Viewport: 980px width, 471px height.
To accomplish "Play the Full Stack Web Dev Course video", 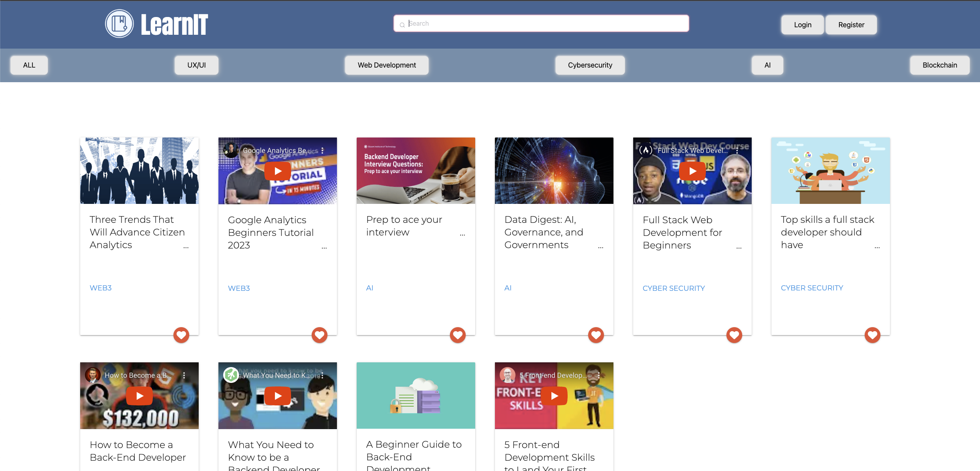I will pos(692,171).
